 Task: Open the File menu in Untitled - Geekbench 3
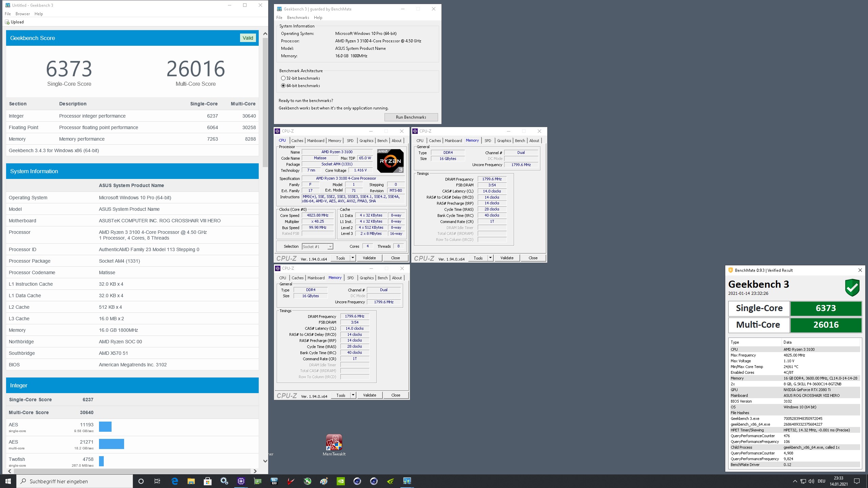(x=8, y=14)
